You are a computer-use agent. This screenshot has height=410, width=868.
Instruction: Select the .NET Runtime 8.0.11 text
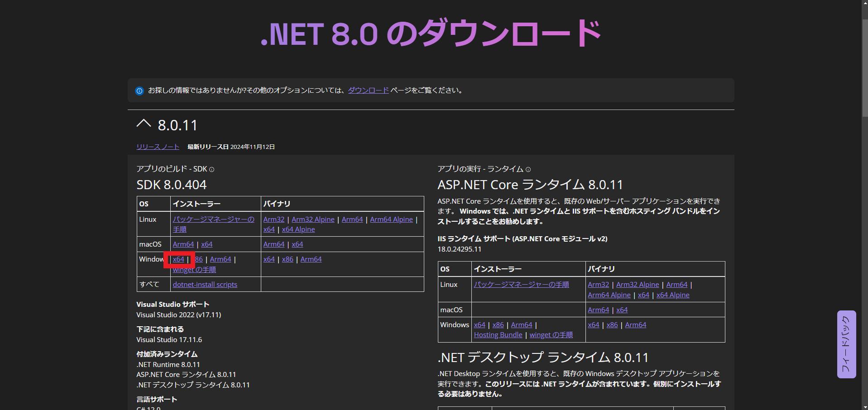pyautogui.click(x=168, y=364)
